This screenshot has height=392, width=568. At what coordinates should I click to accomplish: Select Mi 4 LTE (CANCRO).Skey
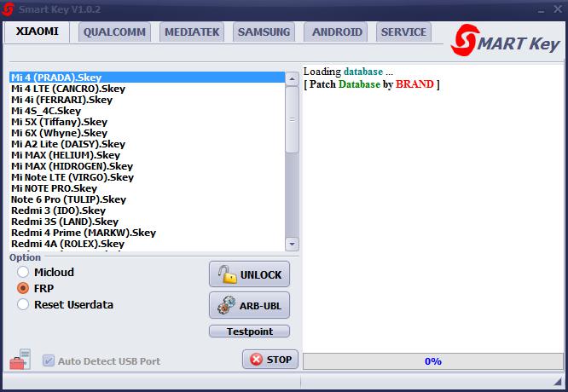pos(147,89)
